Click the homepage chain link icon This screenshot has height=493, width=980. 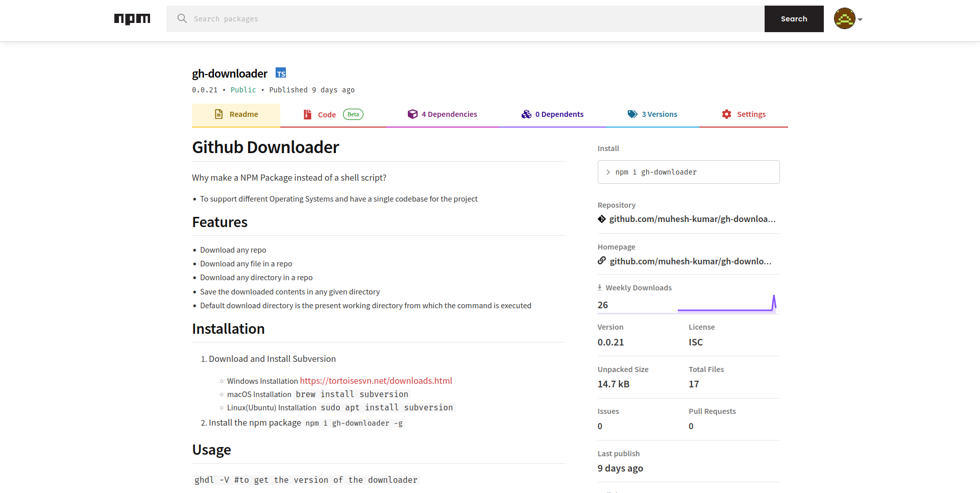click(x=602, y=261)
